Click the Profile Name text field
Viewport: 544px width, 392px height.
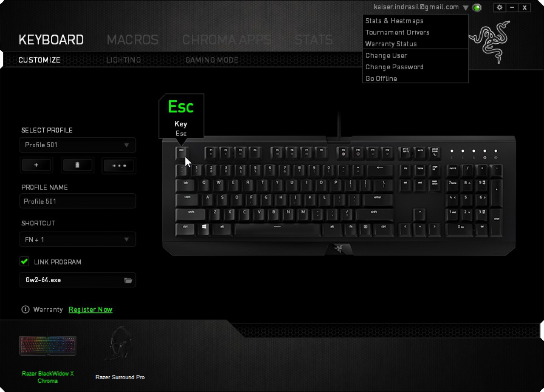[78, 201]
